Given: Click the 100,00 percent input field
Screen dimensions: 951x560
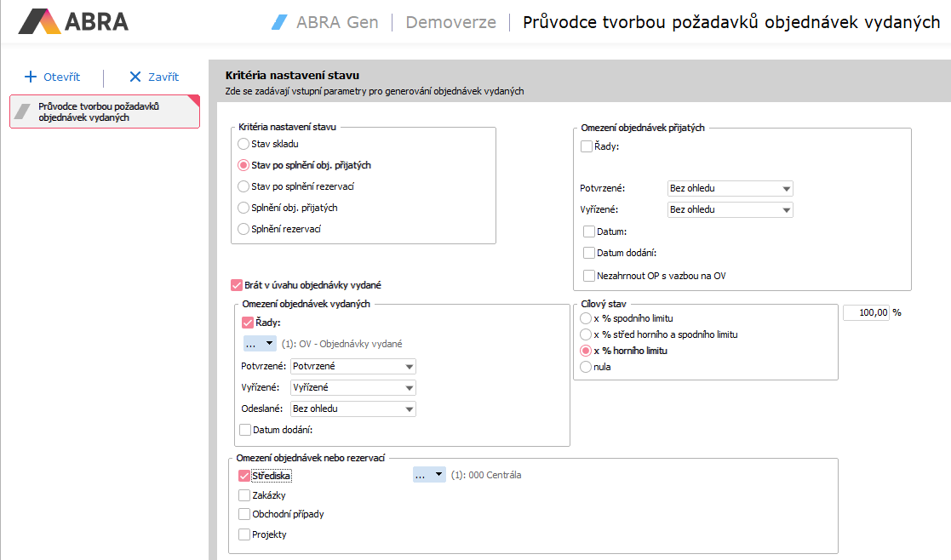Looking at the screenshot, I should [x=866, y=312].
